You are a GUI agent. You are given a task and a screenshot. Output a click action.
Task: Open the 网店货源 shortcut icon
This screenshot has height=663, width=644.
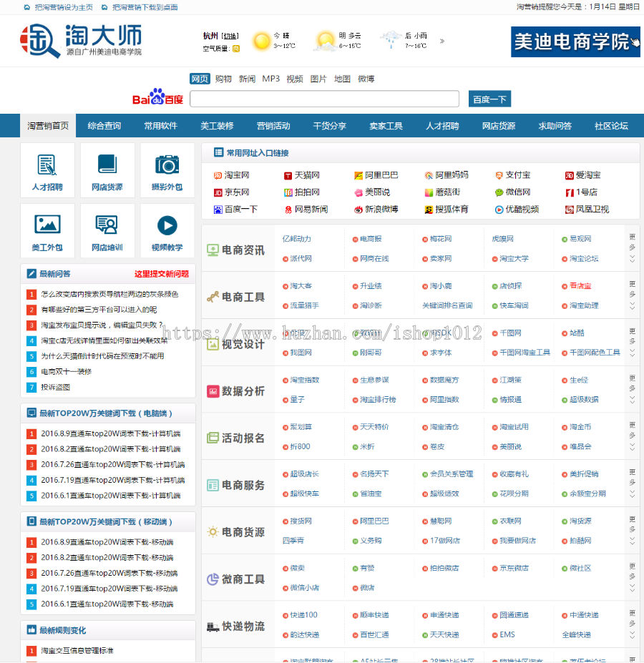(107, 170)
